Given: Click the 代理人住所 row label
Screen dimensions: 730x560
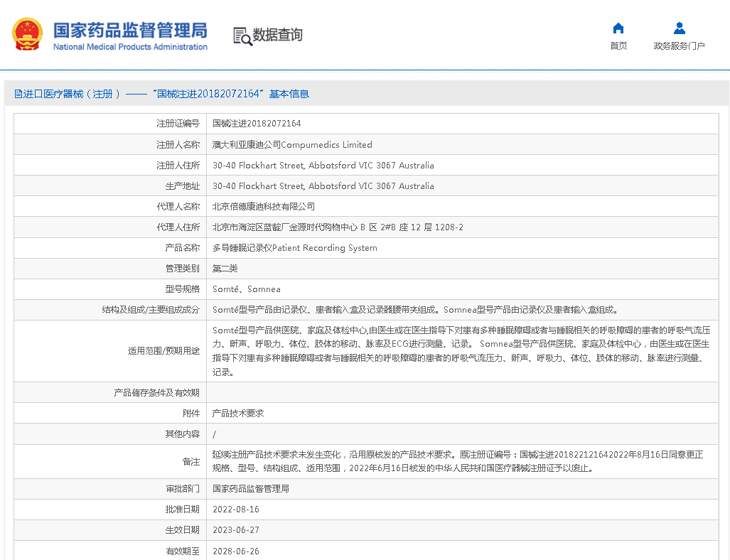Looking at the screenshot, I should tap(178, 227).
